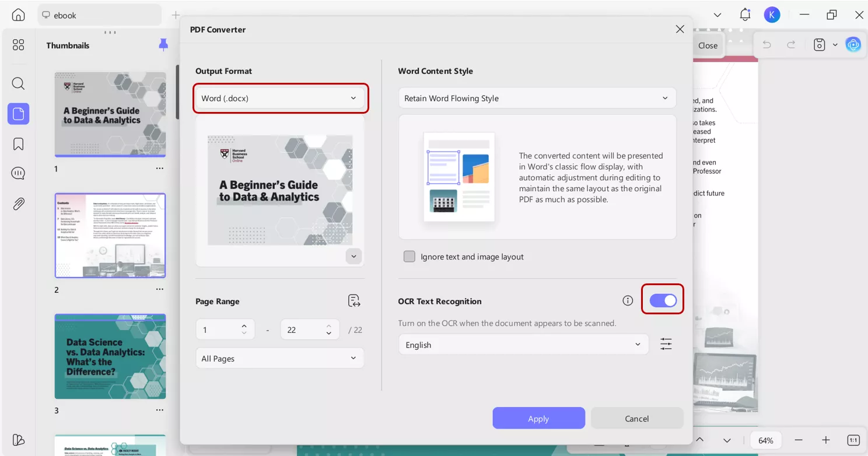This screenshot has height=456, width=868.
Task: Open advanced OCR language settings via sliders icon
Action: (666, 344)
